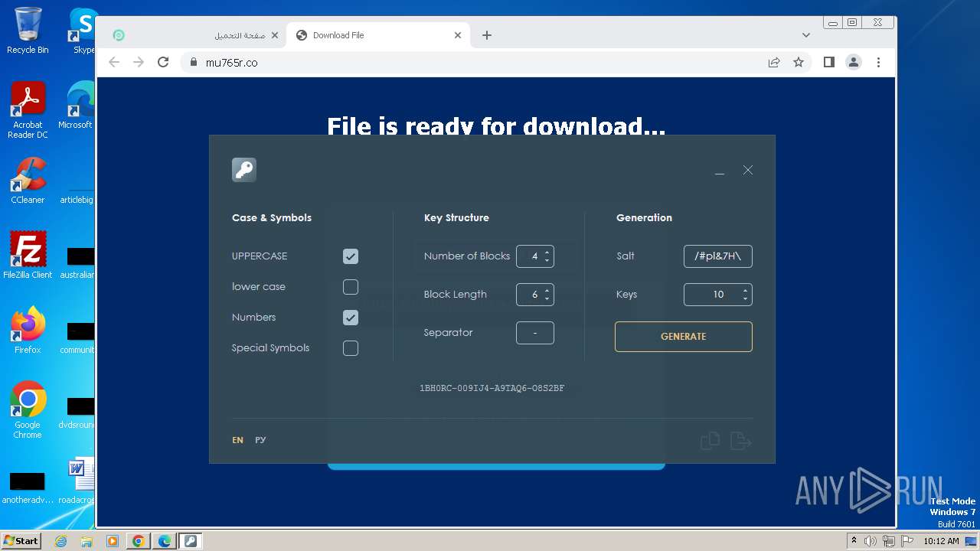Open Action Center flag in tray
980x551 pixels.
click(x=906, y=541)
